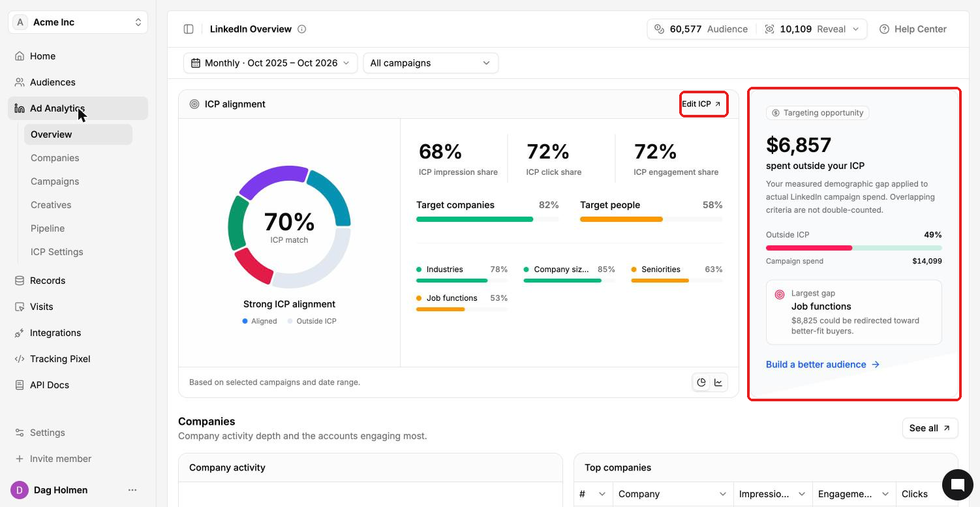Image resolution: width=980 pixels, height=507 pixels.
Task: Select Companies under Ad Analytics
Action: click(78, 158)
